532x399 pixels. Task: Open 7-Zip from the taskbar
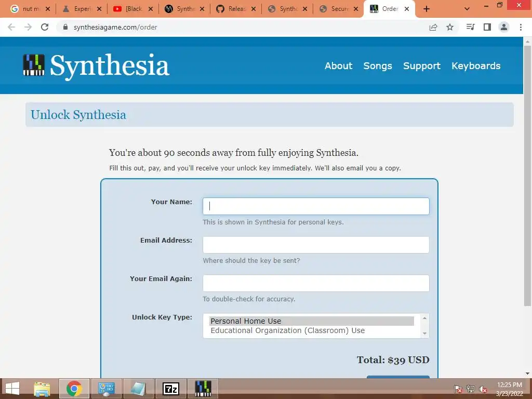click(x=170, y=389)
